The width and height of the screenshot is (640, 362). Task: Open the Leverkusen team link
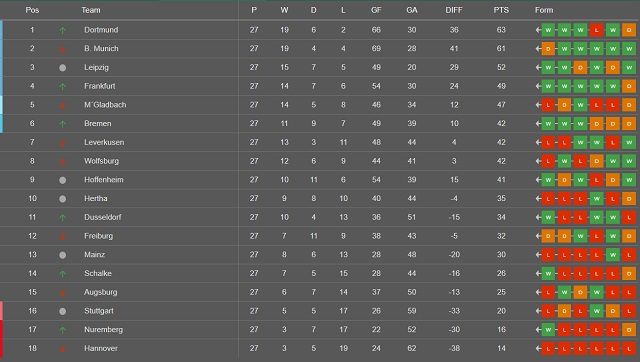[104, 142]
